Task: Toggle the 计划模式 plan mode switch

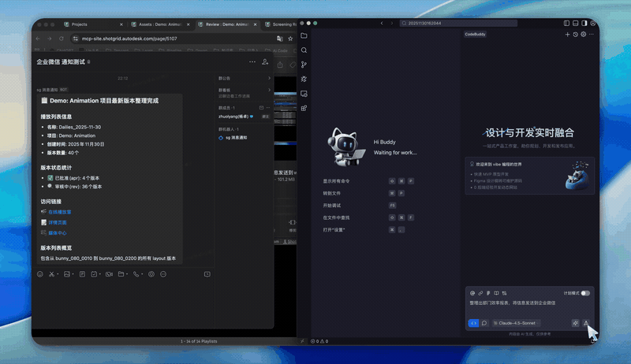Action: point(585,293)
